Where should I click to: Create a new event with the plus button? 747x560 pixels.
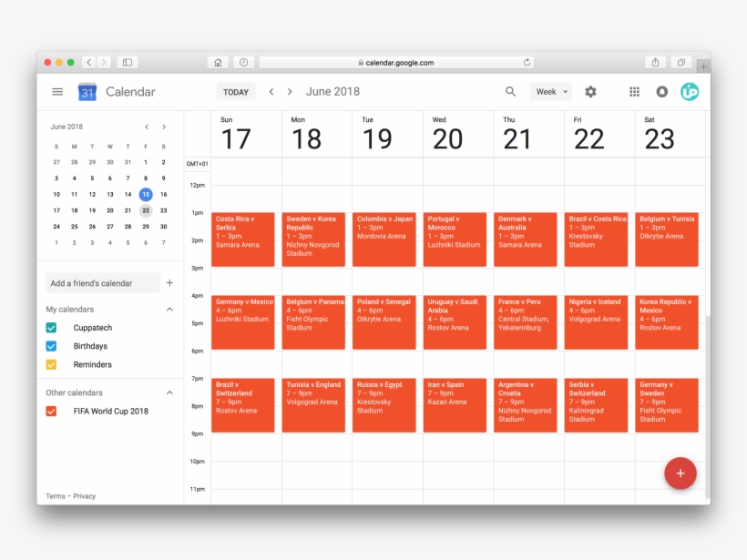(x=680, y=473)
